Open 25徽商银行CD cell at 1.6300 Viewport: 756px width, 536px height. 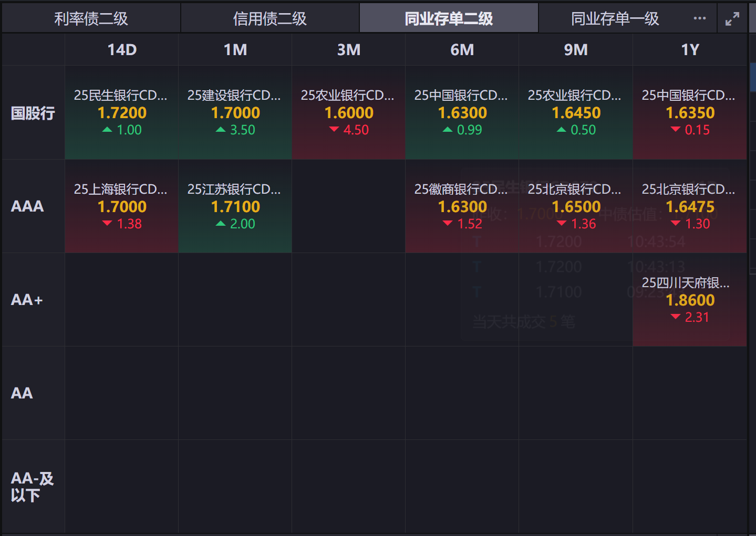[x=462, y=206]
